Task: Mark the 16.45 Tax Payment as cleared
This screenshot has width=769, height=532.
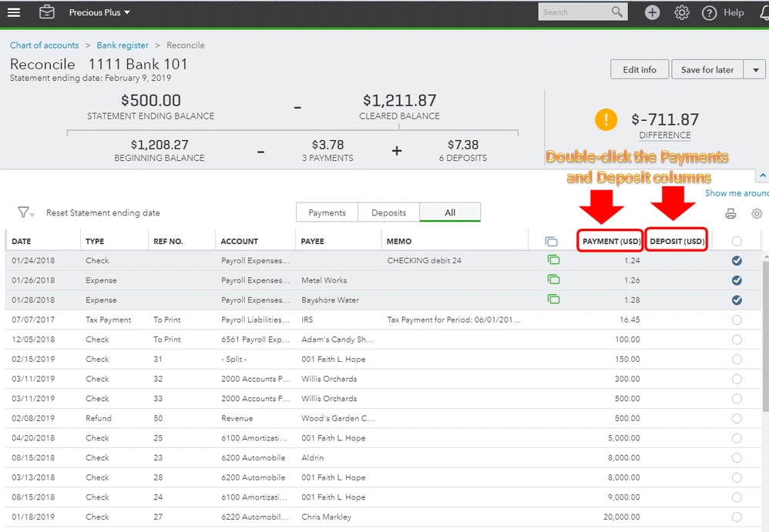Action: coord(737,320)
